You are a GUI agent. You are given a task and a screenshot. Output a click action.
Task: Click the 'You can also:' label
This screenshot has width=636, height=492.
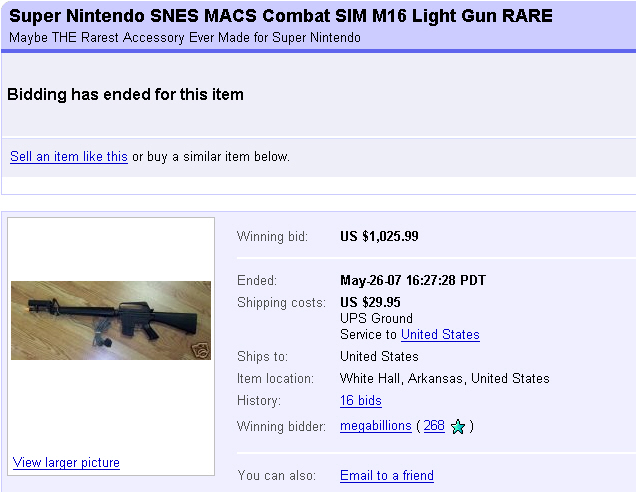[276, 475]
